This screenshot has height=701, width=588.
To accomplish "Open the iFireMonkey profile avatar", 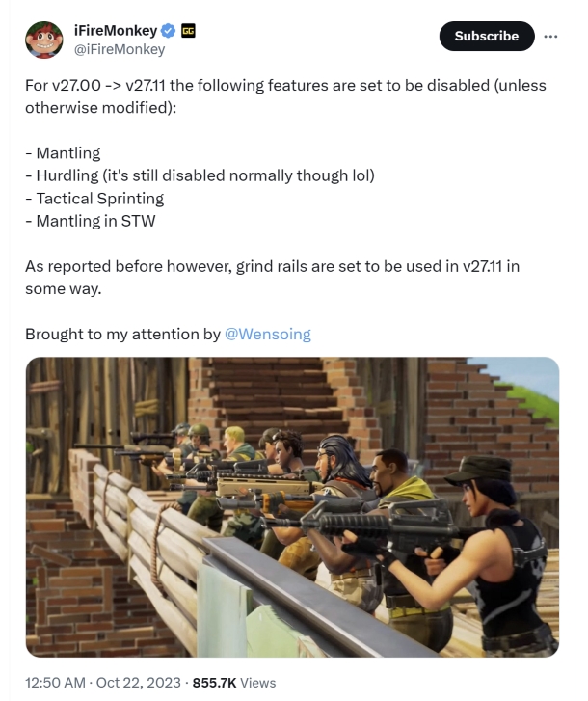I will [43, 40].
